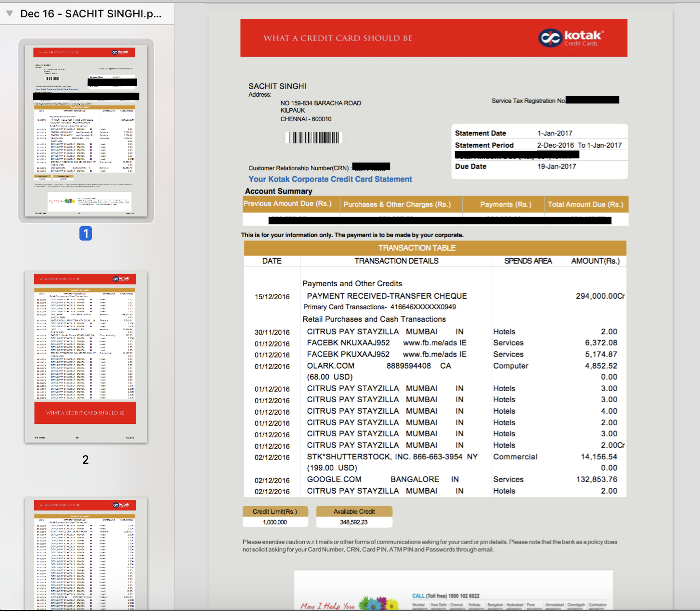This screenshot has height=611, width=700.
Task: Click the Credit Limit(Rs.) label
Action: [275, 512]
